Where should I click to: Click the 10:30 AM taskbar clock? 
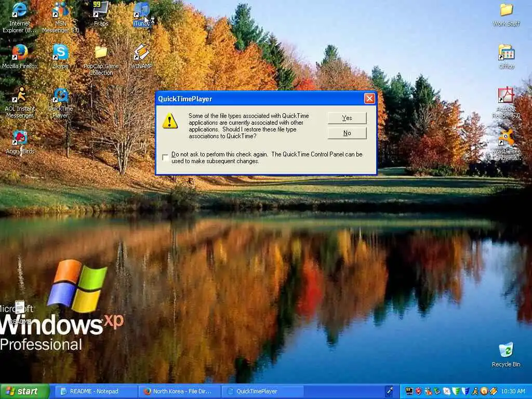[513, 391]
